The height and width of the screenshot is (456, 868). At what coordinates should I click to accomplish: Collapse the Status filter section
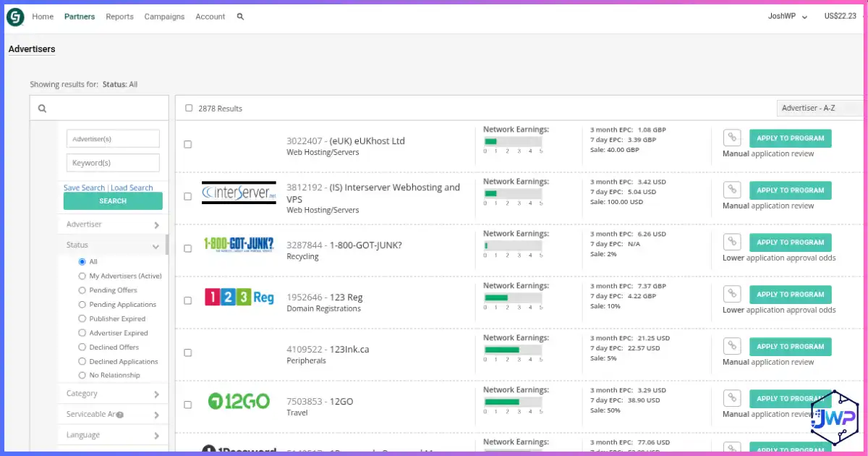click(113, 245)
